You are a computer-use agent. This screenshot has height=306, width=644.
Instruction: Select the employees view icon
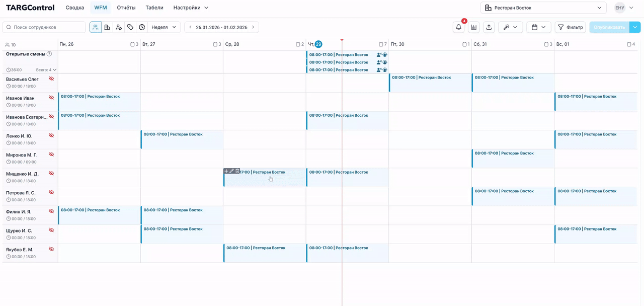(x=96, y=27)
